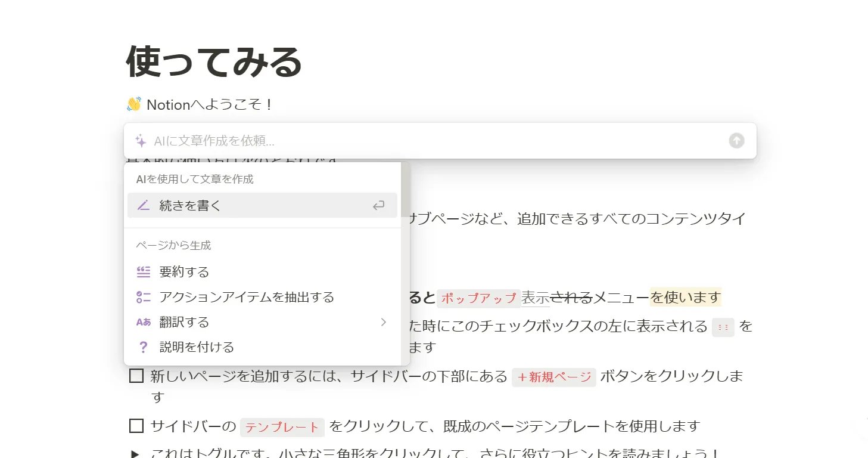
Task: Click the 'テンプレート' inline code label
Action: tap(282, 427)
